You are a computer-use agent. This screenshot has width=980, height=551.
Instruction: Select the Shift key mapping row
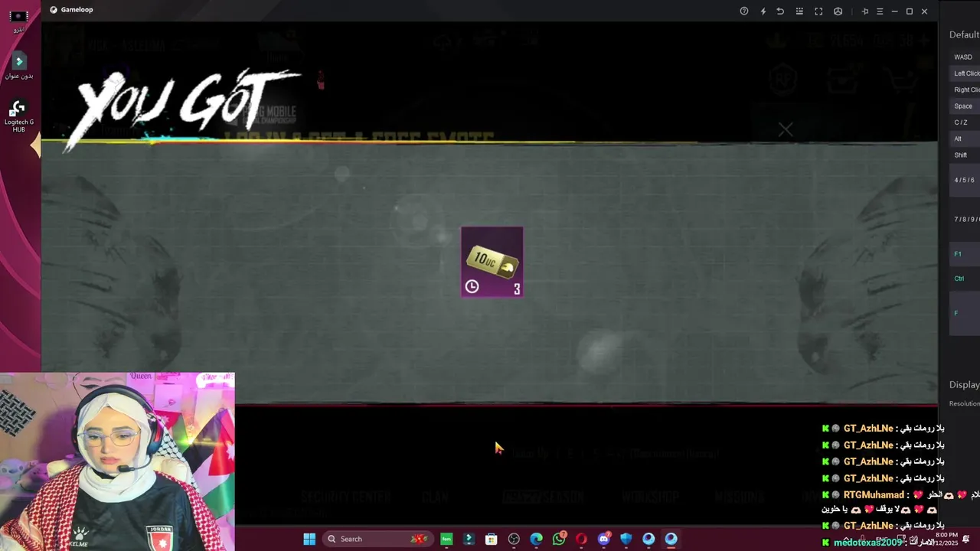tap(965, 155)
